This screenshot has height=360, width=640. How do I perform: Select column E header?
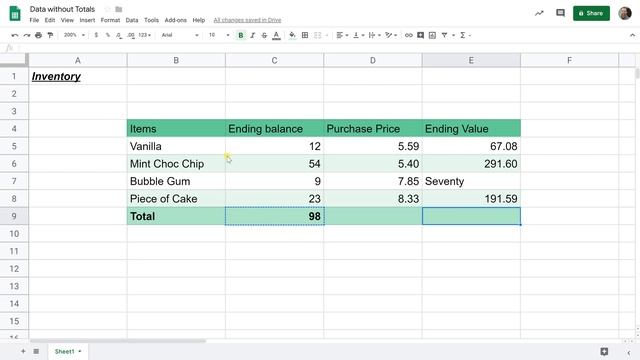[x=471, y=60]
